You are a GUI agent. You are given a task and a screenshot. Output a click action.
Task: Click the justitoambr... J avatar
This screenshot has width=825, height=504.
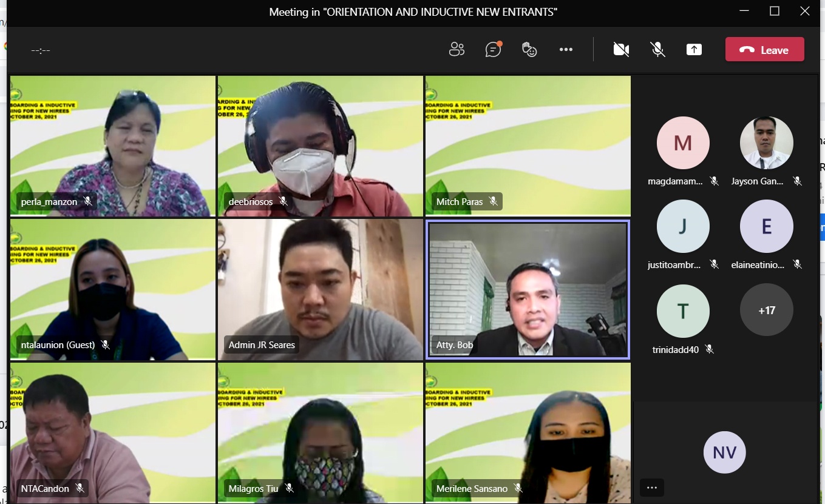pos(683,226)
